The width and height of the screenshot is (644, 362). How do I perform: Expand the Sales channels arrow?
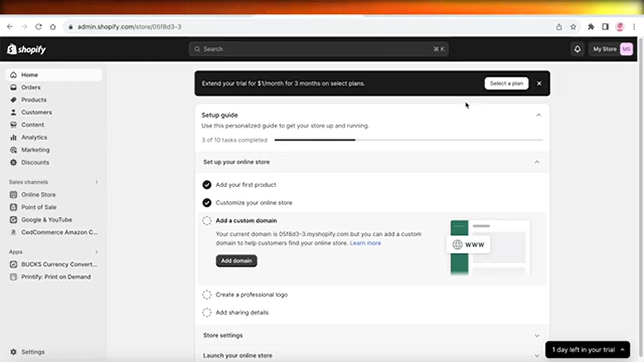tap(97, 182)
